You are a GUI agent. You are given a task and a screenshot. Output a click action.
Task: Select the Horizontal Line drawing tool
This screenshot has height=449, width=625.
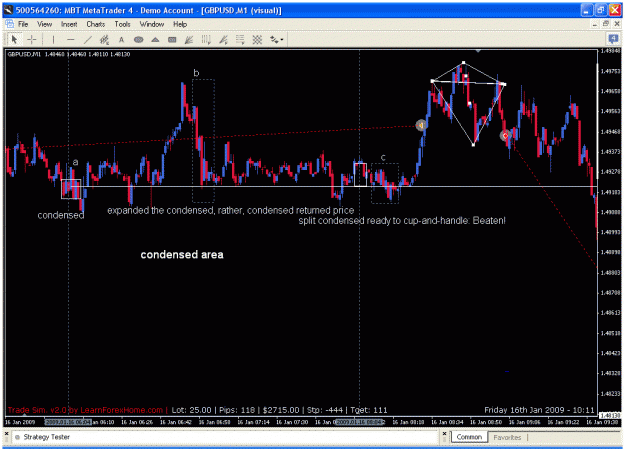point(71,39)
